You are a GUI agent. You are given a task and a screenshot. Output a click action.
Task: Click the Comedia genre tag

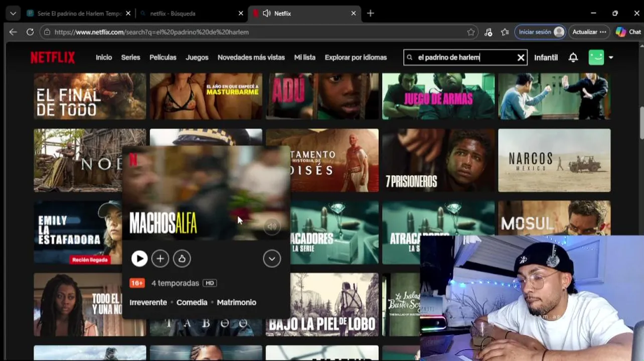[192, 302]
